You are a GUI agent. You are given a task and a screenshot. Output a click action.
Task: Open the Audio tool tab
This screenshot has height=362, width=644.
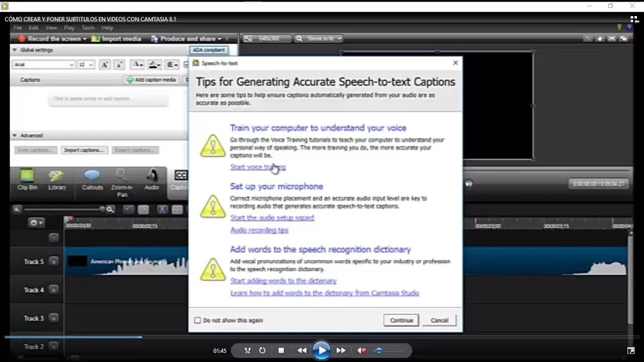coord(151,180)
